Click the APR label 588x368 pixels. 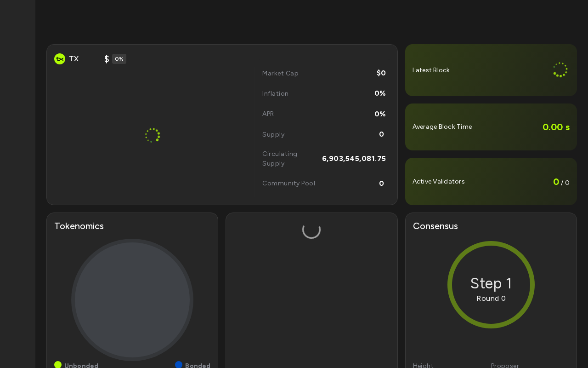(268, 114)
